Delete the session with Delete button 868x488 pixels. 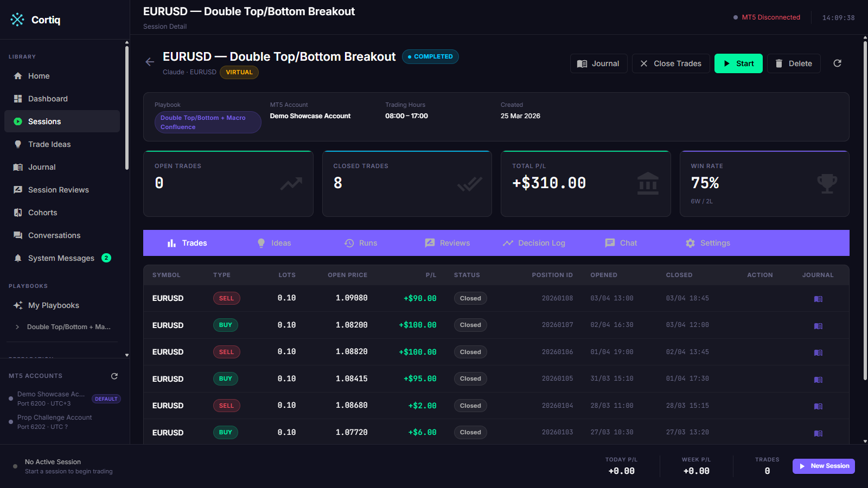tap(794, 63)
